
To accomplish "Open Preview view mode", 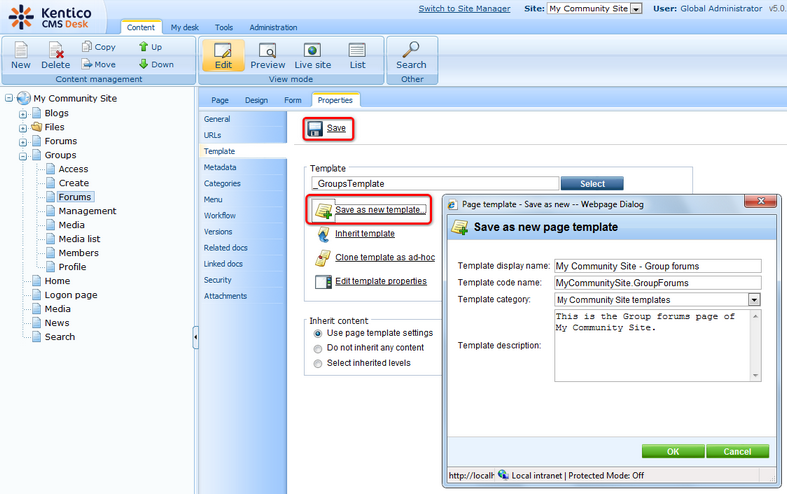I will (x=267, y=50).
